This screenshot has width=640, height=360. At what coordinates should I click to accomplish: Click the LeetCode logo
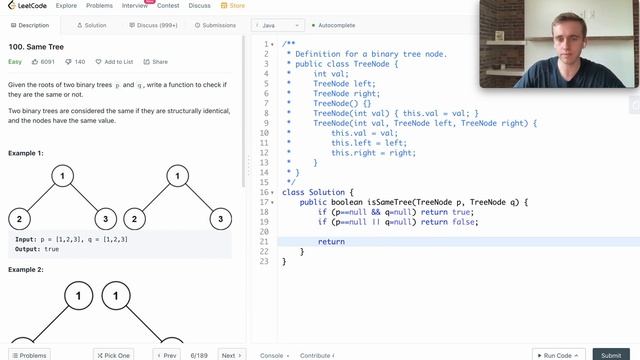[x=27, y=6]
